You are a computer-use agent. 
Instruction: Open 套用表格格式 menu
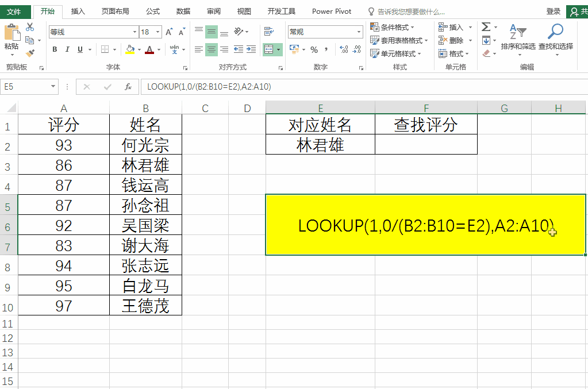399,40
